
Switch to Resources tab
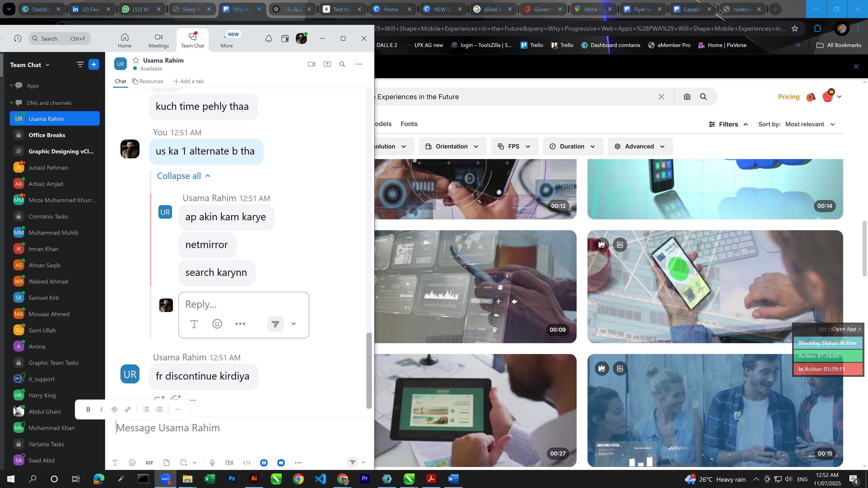(x=148, y=81)
